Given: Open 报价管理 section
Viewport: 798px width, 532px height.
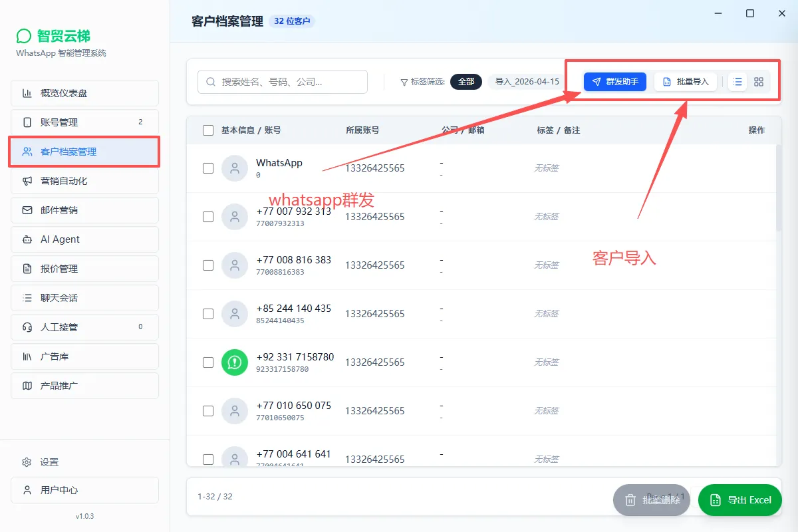Looking at the screenshot, I should coord(84,269).
